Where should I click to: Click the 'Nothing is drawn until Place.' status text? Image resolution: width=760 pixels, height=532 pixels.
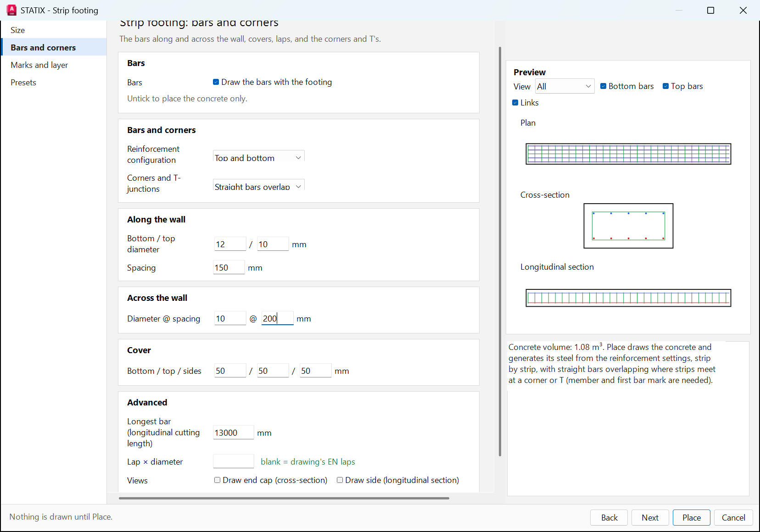click(61, 517)
